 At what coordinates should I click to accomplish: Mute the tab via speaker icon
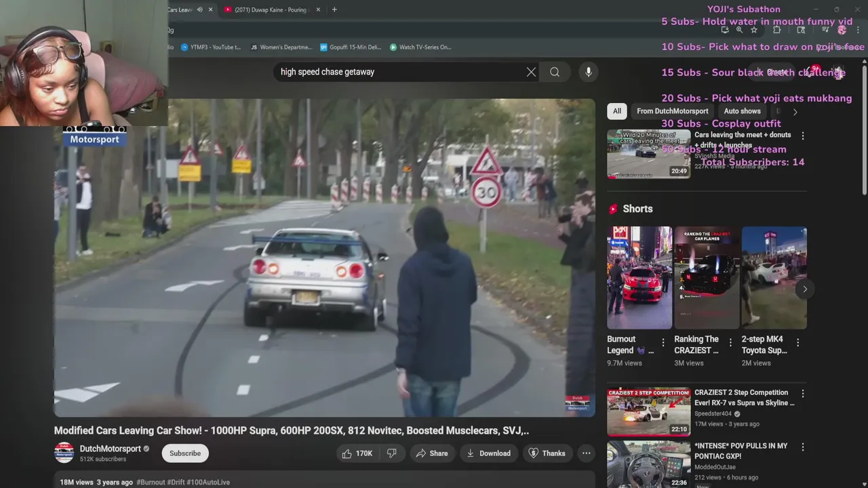coord(199,9)
